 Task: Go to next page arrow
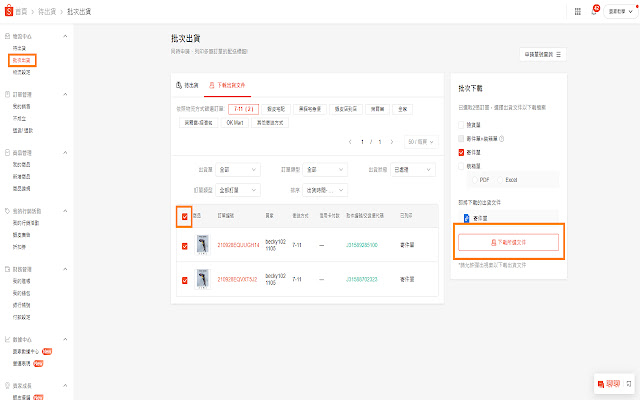[x=392, y=142]
